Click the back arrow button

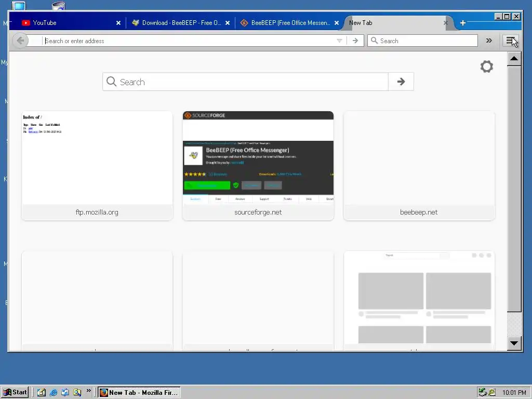coord(20,41)
